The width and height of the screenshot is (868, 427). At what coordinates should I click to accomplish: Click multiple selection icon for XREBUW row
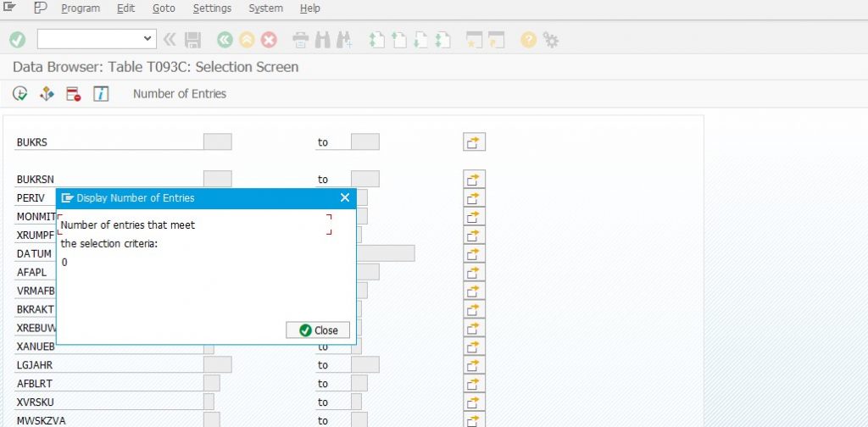click(474, 328)
